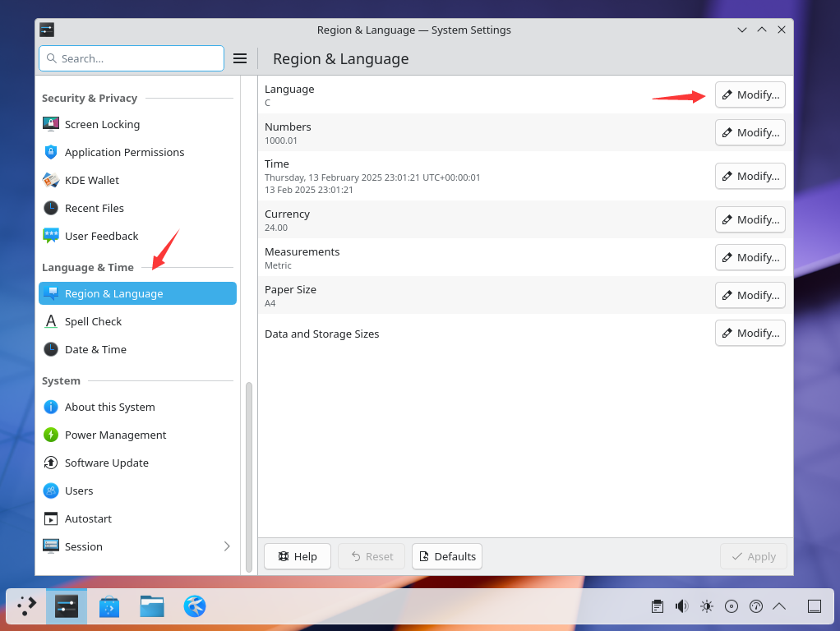Click the Session monitor icon
The width and height of the screenshot is (840, 631).
(x=51, y=546)
